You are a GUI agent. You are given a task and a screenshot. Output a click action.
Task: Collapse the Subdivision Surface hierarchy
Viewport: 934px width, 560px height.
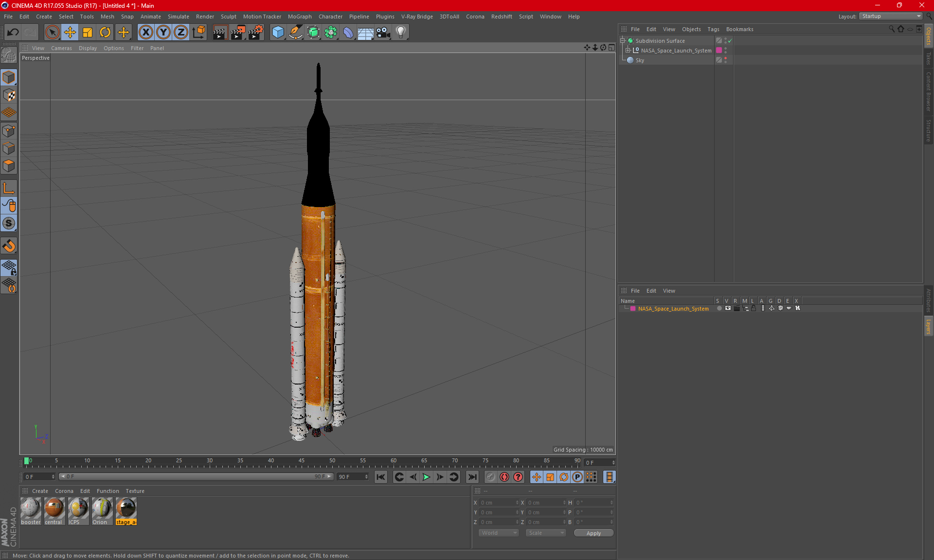(x=622, y=41)
